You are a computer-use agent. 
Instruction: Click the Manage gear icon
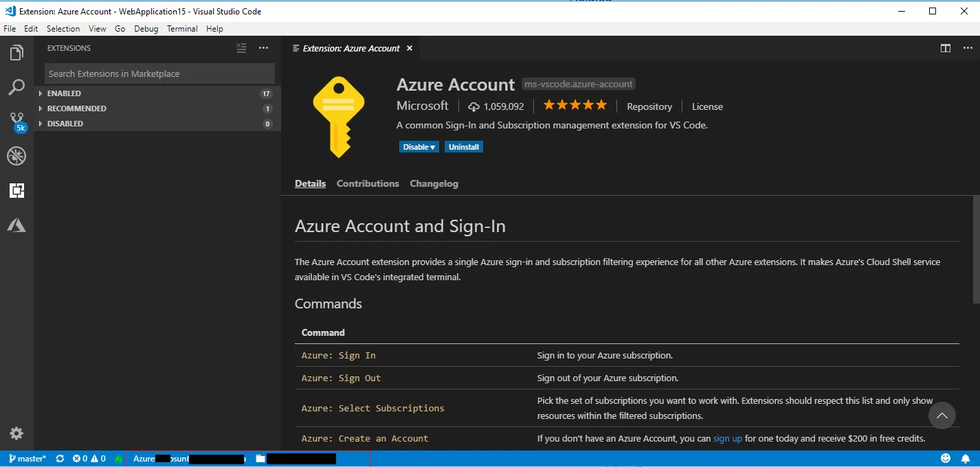pyautogui.click(x=16, y=433)
